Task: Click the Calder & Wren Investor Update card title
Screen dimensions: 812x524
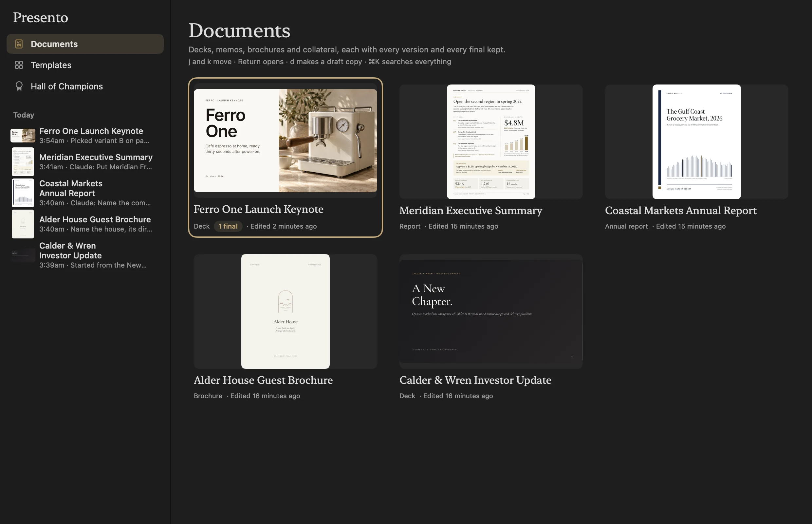Action: pyautogui.click(x=475, y=380)
